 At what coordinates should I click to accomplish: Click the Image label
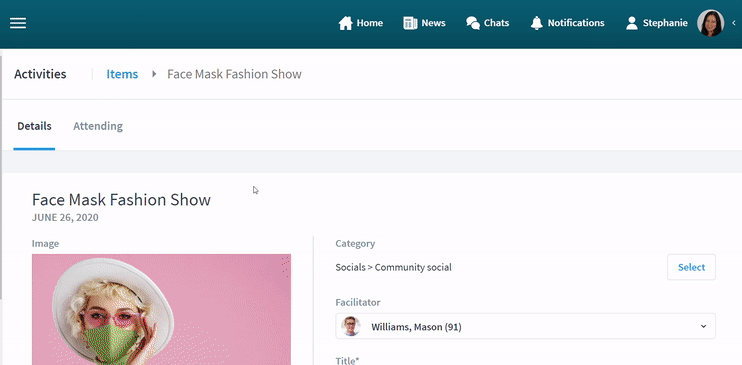tap(45, 243)
